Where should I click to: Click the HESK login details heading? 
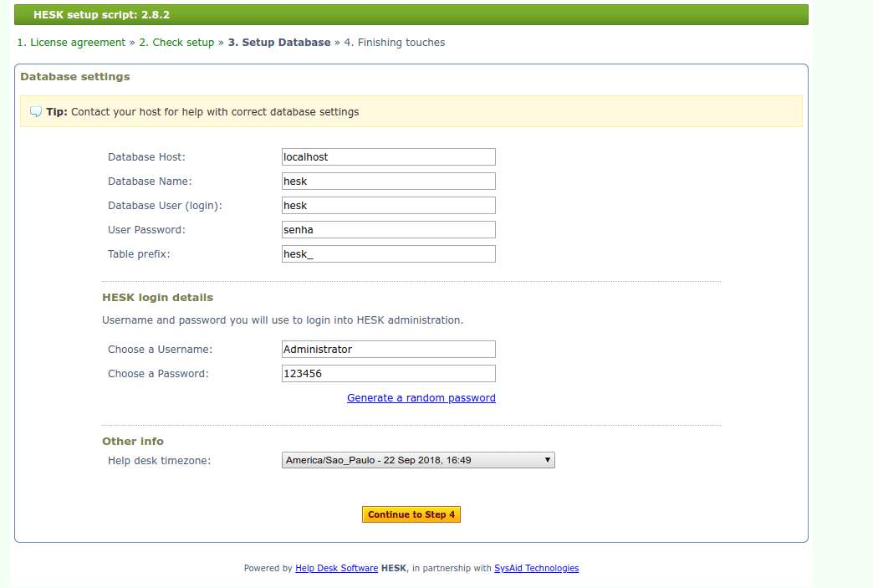pos(157,297)
